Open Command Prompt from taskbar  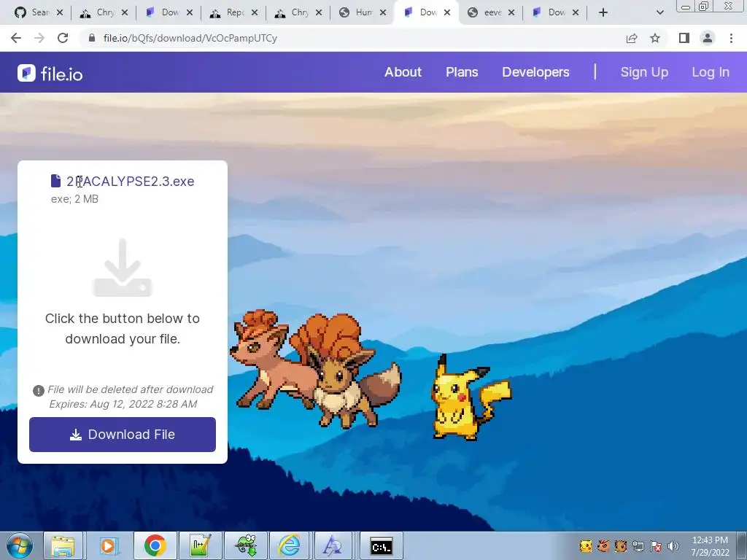(381, 545)
